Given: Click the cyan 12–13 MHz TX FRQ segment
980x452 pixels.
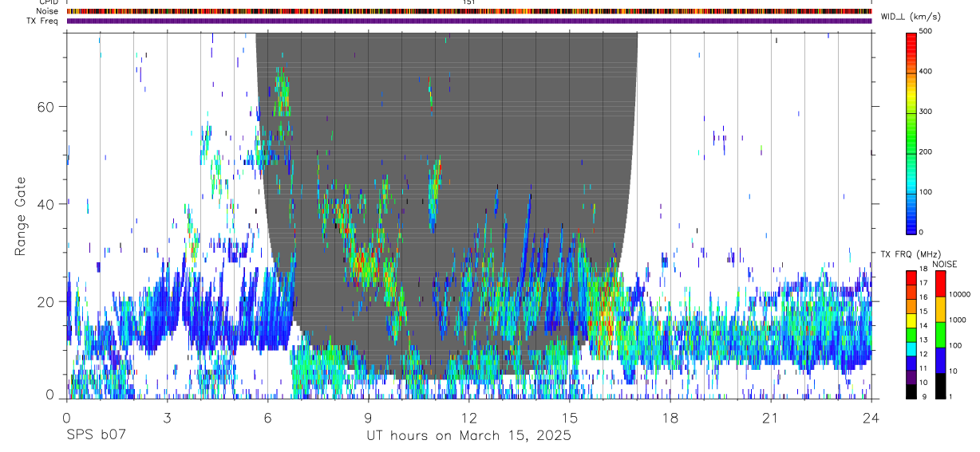Looking at the screenshot, I should (911, 348).
